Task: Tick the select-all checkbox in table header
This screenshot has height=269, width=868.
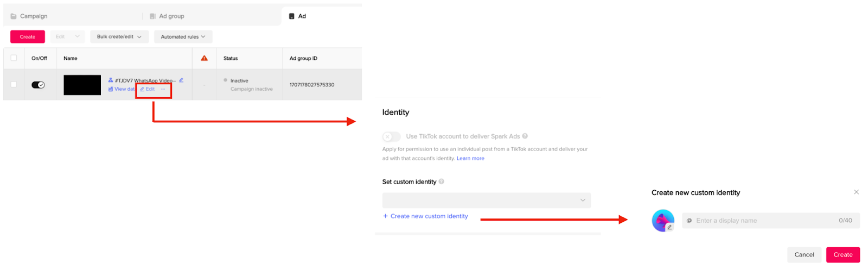Action: point(14,58)
